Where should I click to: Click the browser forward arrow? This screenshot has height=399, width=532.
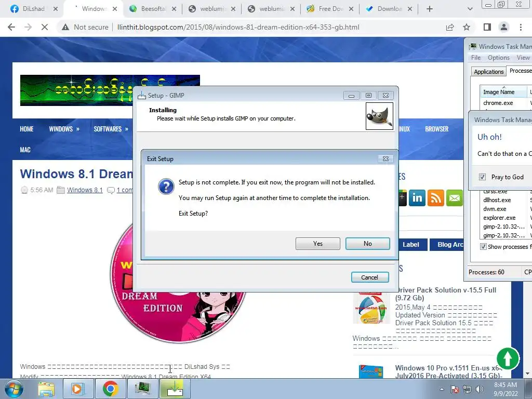click(28, 27)
